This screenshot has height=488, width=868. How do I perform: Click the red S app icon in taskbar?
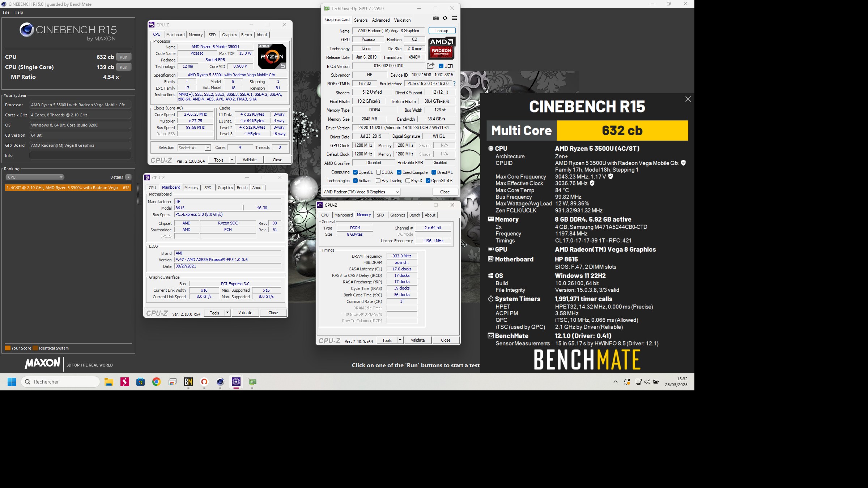tap(125, 382)
